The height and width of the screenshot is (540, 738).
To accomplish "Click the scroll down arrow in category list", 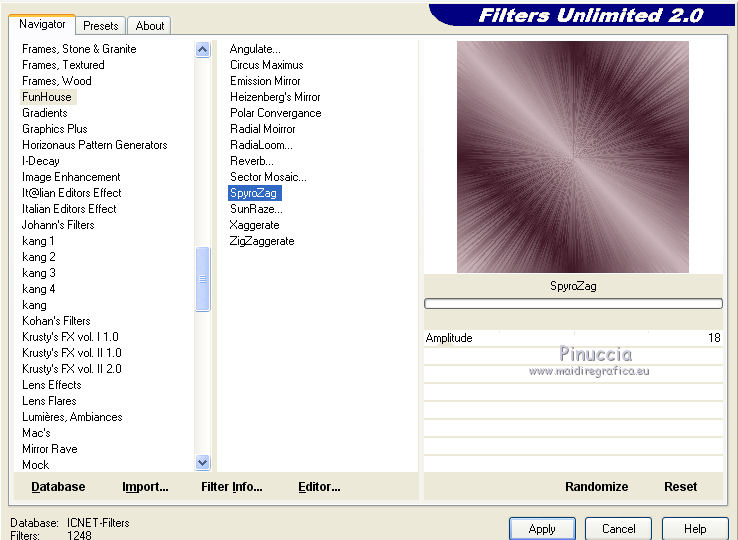I will 202,463.
